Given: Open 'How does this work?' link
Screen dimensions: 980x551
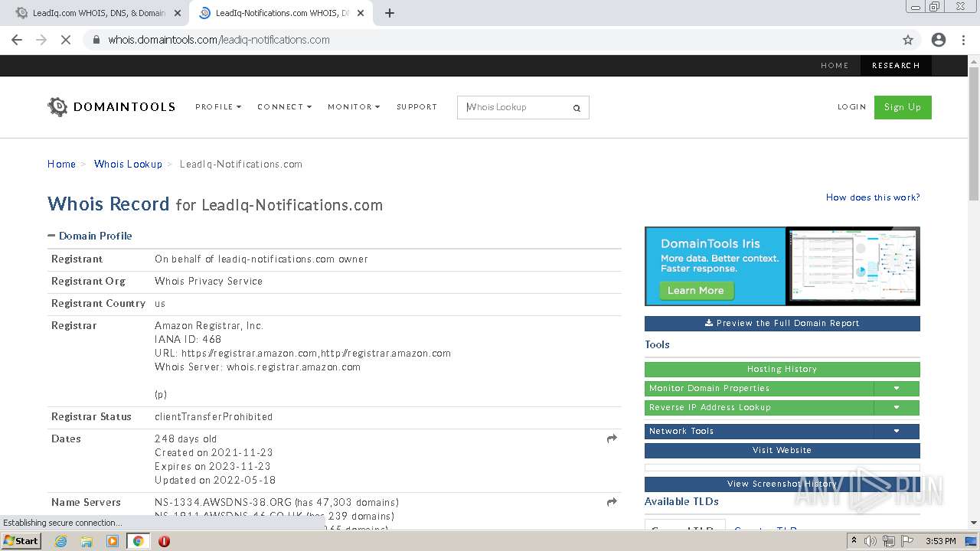Looking at the screenshot, I should (x=873, y=197).
